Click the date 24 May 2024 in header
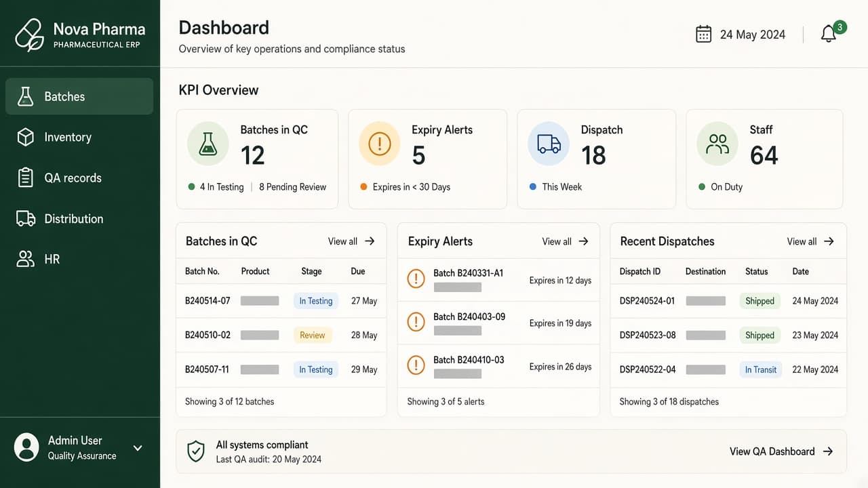The image size is (868, 488). tap(753, 35)
